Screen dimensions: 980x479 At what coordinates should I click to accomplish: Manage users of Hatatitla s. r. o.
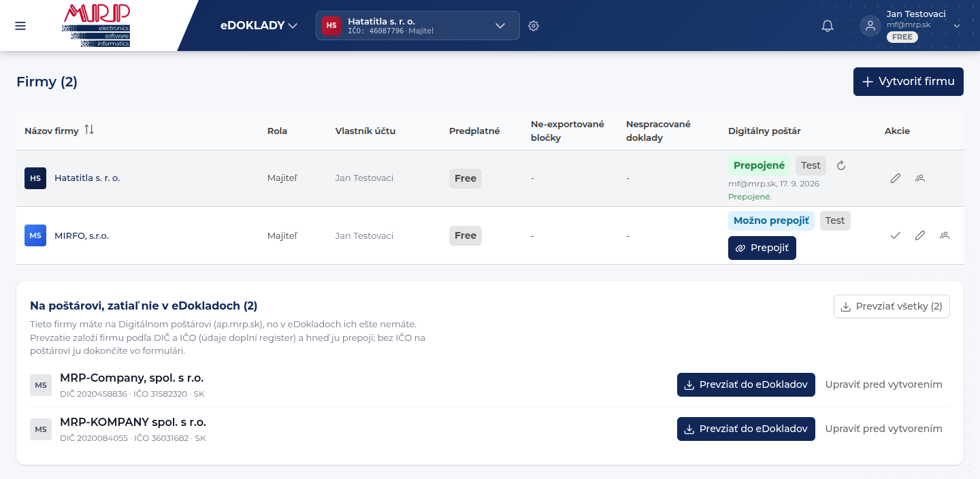point(920,178)
